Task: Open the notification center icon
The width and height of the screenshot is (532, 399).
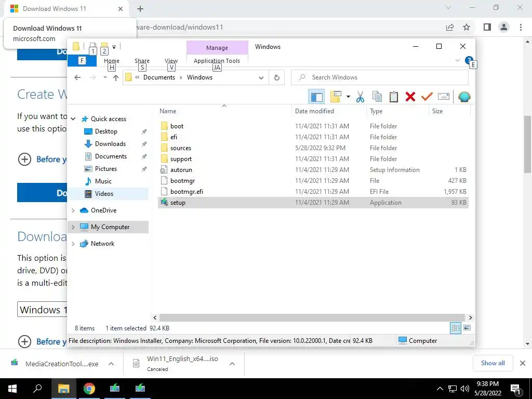Action: pos(515,389)
